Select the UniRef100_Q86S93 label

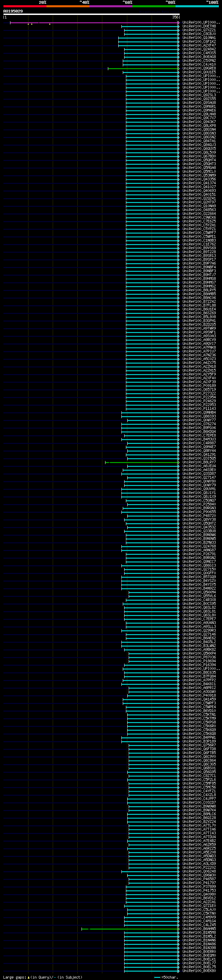[x=199, y=416]
